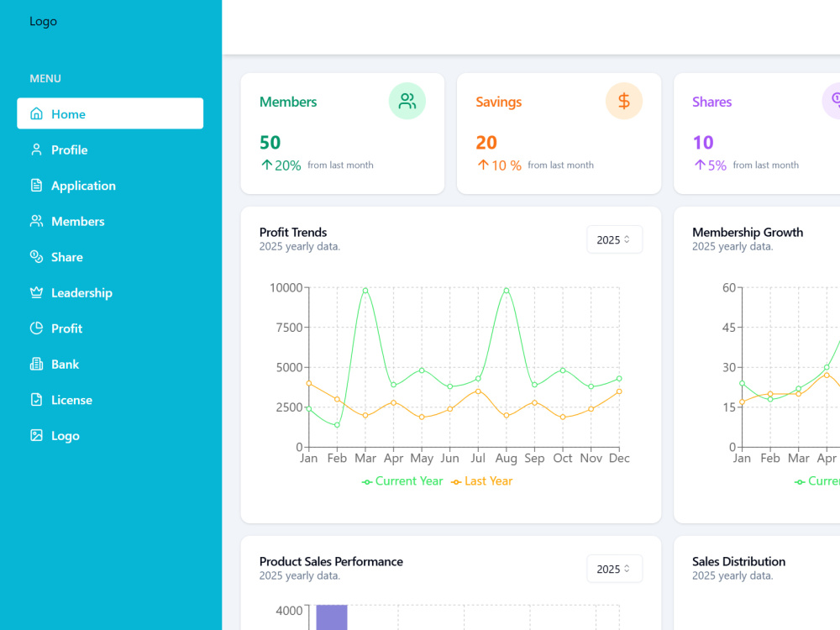Click the Leadership crown icon
This screenshot has height=630, width=840.
pos(36,292)
